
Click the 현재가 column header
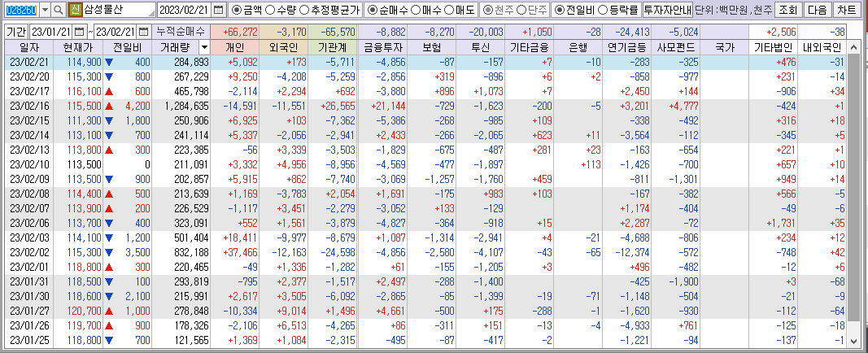(79, 48)
